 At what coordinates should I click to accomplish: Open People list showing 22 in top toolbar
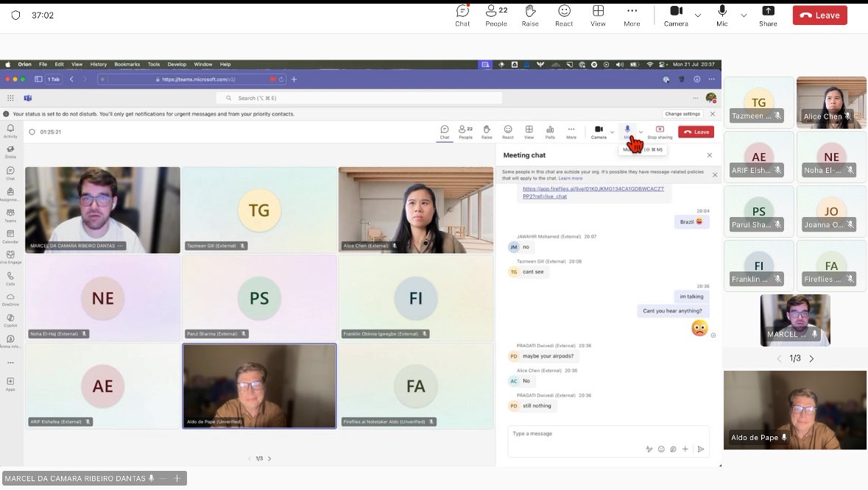(x=496, y=15)
